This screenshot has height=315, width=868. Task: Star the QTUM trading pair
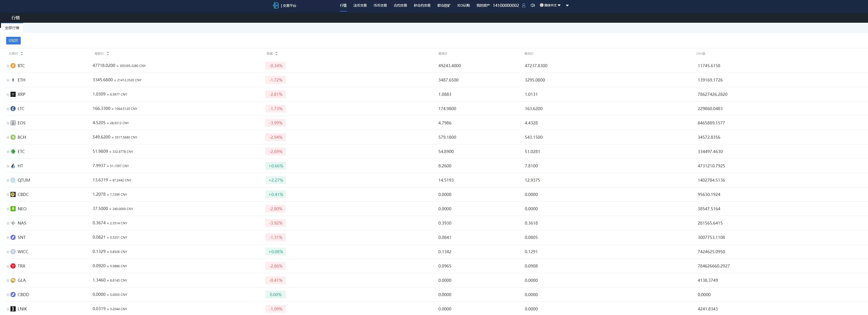pyautogui.click(x=8, y=180)
